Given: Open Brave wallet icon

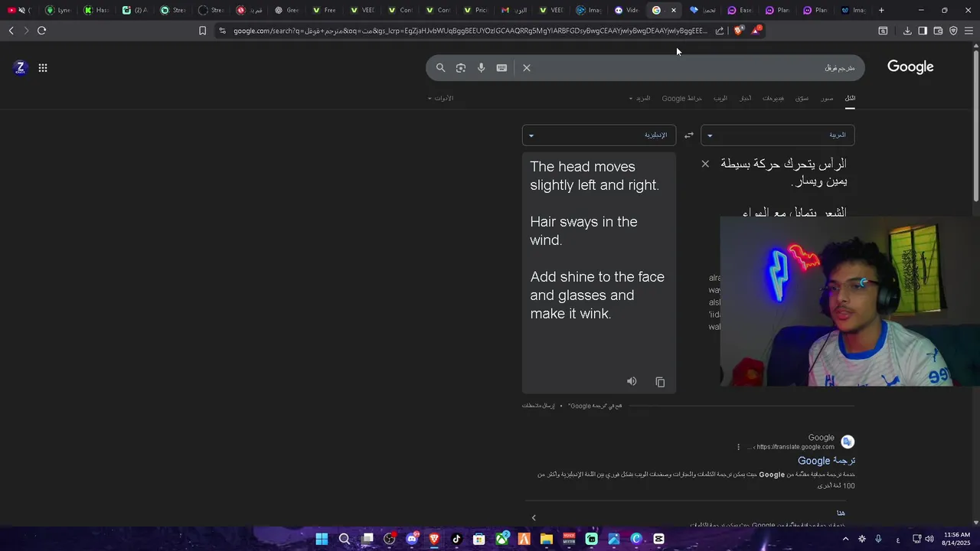Looking at the screenshot, I should pyautogui.click(x=938, y=31).
